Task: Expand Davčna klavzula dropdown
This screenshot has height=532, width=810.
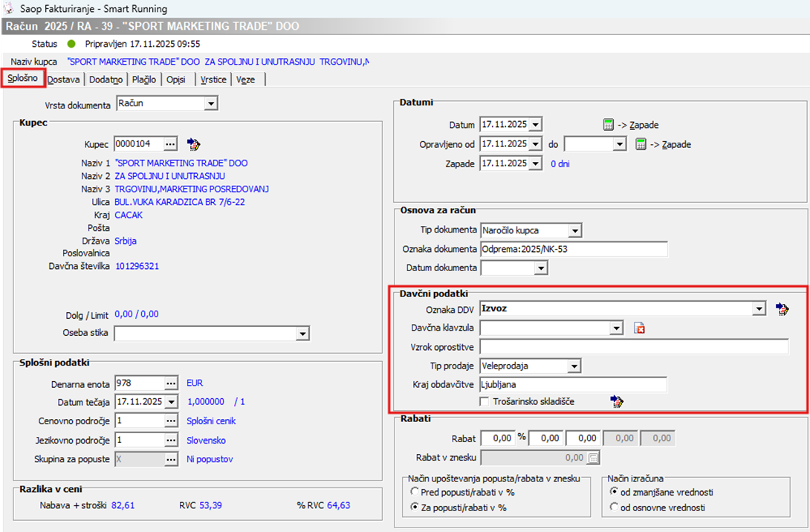Action: click(x=616, y=328)
